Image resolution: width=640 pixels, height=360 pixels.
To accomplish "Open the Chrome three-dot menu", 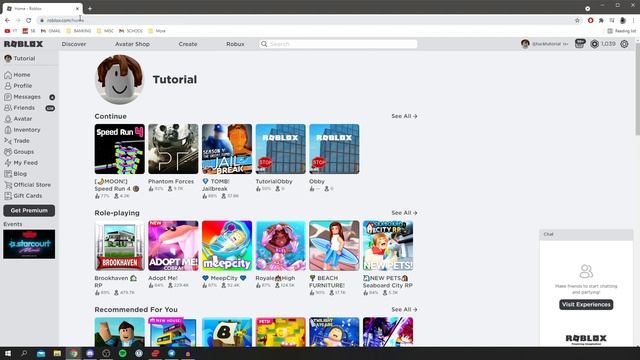I will click(634, 20).
